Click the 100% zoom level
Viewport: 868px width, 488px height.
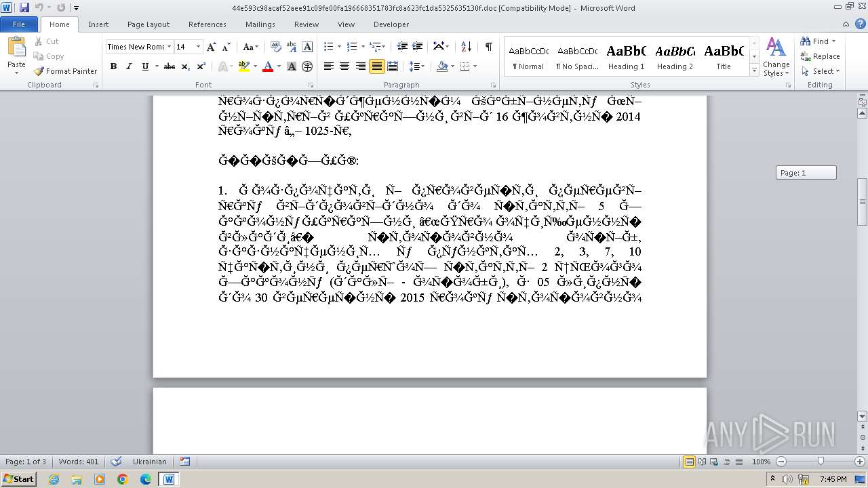761,462
